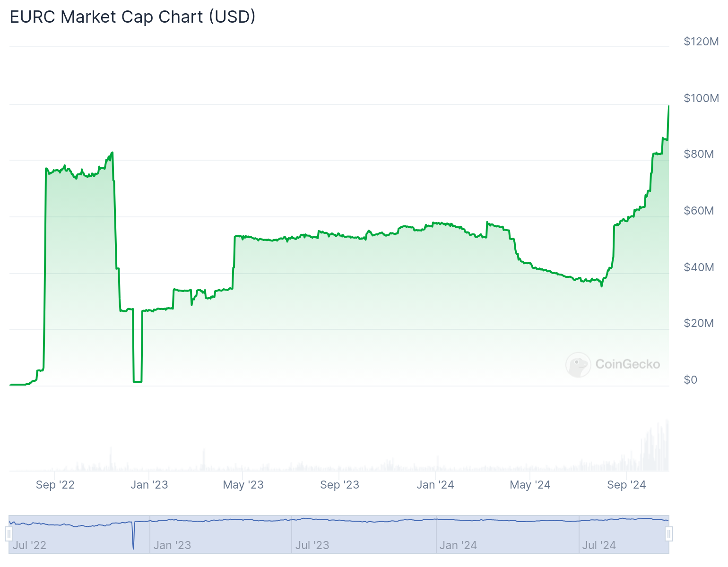728x567 pixels.
Task: Click the May '23 x-axis label
Action: click(243, 485)
